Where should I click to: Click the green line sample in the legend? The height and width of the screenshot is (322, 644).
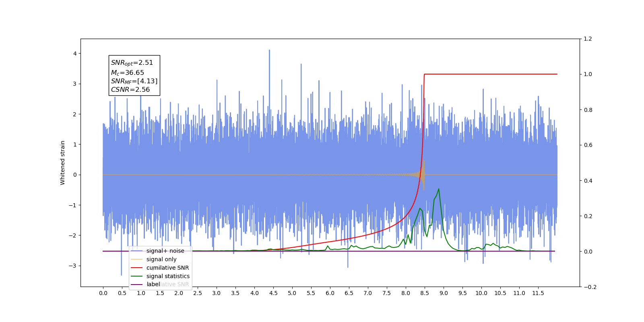137,276
